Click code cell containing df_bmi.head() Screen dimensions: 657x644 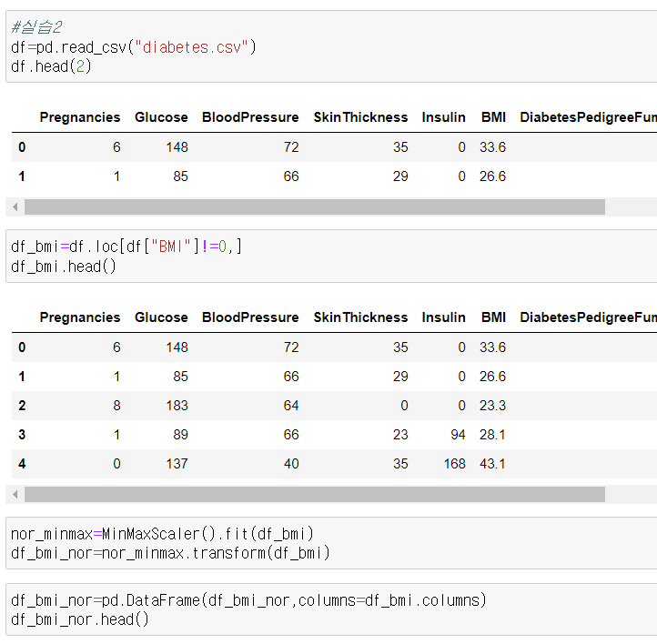tap(331, 256)
